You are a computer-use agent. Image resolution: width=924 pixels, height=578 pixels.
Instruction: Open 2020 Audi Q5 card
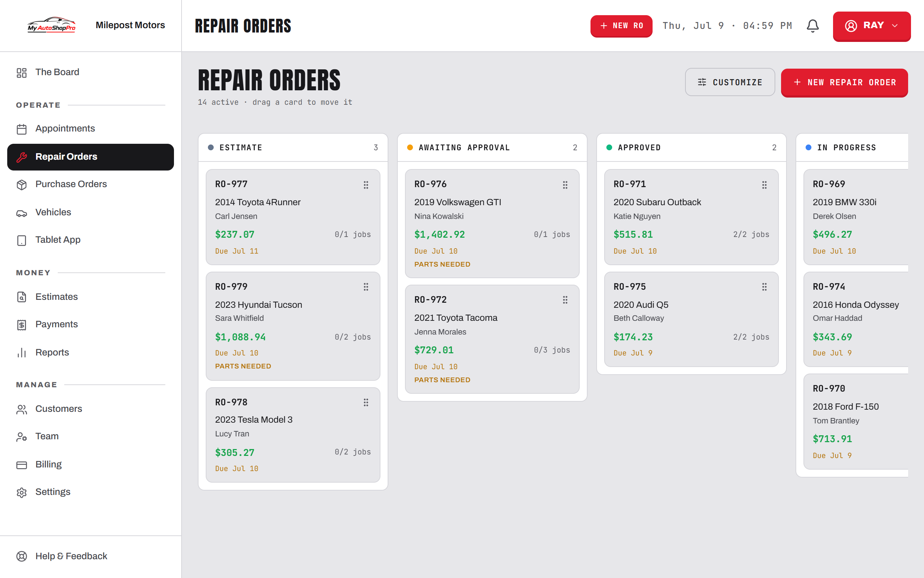coord(692,319)
